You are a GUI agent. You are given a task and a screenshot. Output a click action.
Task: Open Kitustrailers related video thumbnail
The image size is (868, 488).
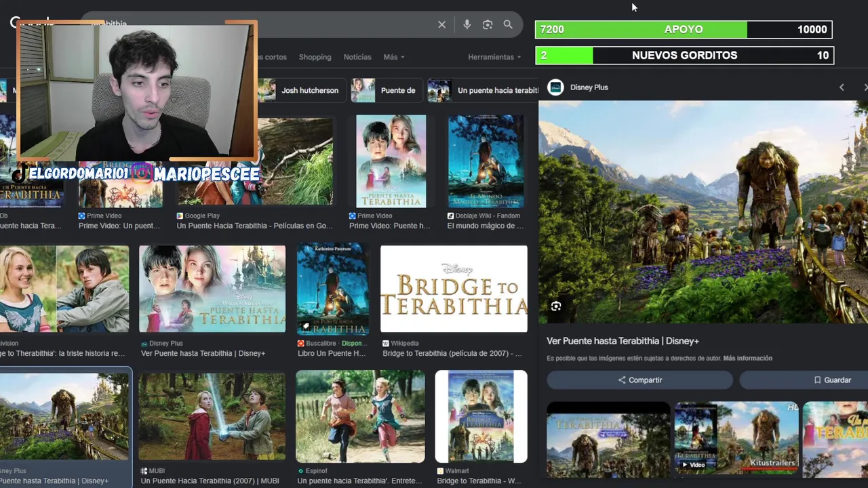[736, 439]
